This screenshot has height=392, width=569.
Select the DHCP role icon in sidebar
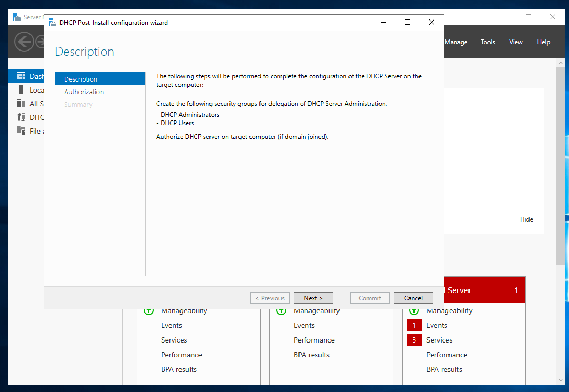tap(21, 117)
